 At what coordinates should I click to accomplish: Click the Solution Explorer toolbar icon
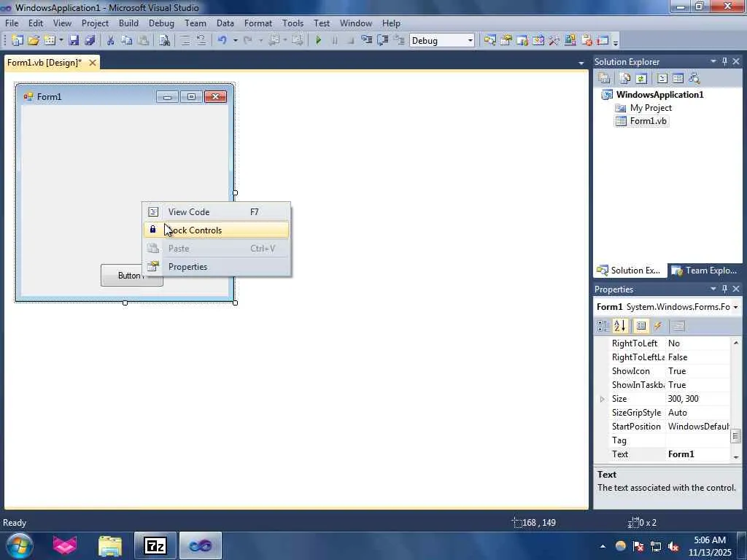coord(489,41)
